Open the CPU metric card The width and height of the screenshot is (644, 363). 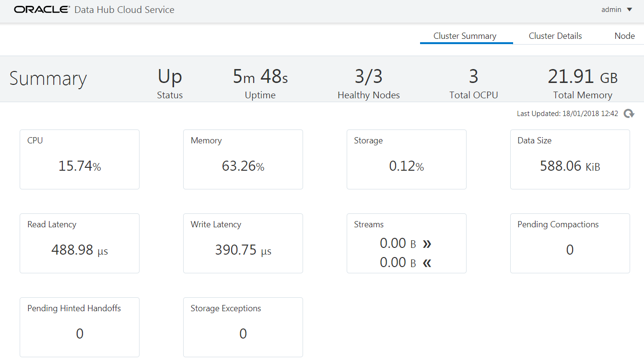[x=79, y=159]
